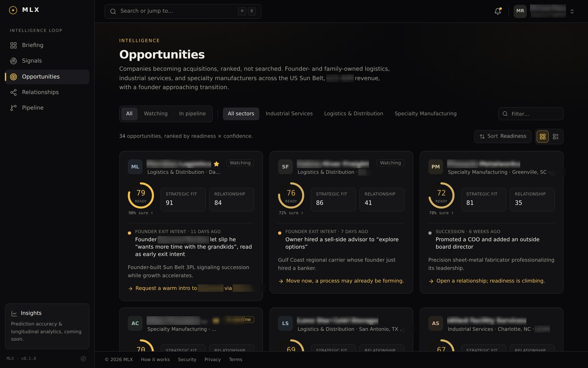This screenshot has height=368, width=588.
Task: Filter by Logistics & Distribution sector
Action: (x=354, y=114)
